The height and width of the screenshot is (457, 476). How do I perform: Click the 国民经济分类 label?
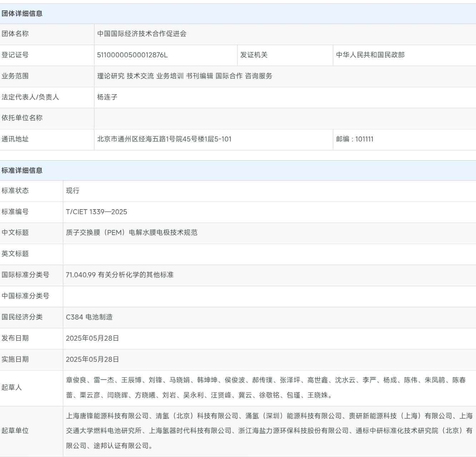pyautogui.click(x=22, y=317)
